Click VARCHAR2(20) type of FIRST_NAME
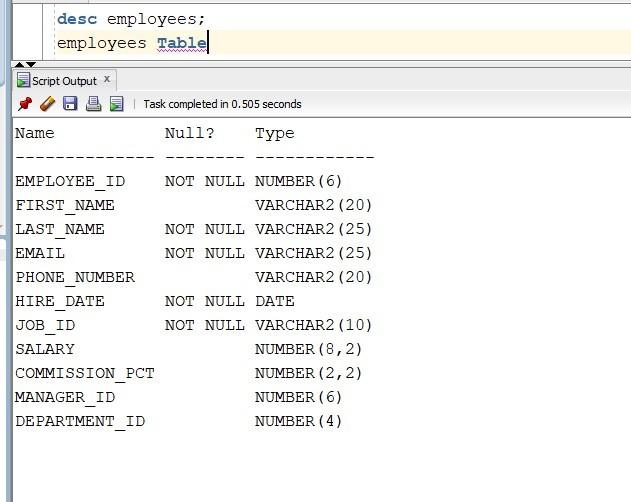Screen dimensions: 631x502 (x=313, y=205)
